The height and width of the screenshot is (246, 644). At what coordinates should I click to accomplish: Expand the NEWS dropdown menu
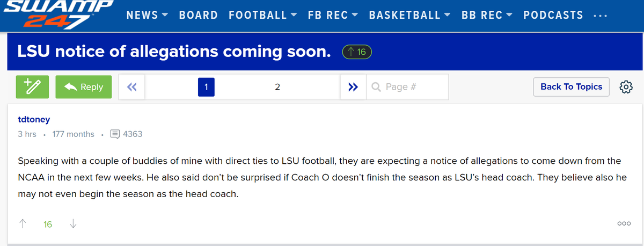(148, 15)
